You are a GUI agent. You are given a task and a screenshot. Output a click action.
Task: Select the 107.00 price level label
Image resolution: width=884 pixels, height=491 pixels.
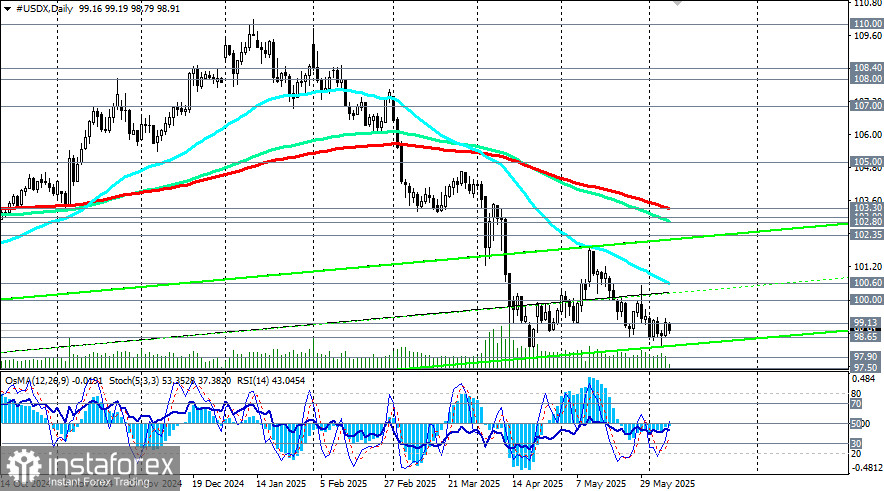click(867, 105)
